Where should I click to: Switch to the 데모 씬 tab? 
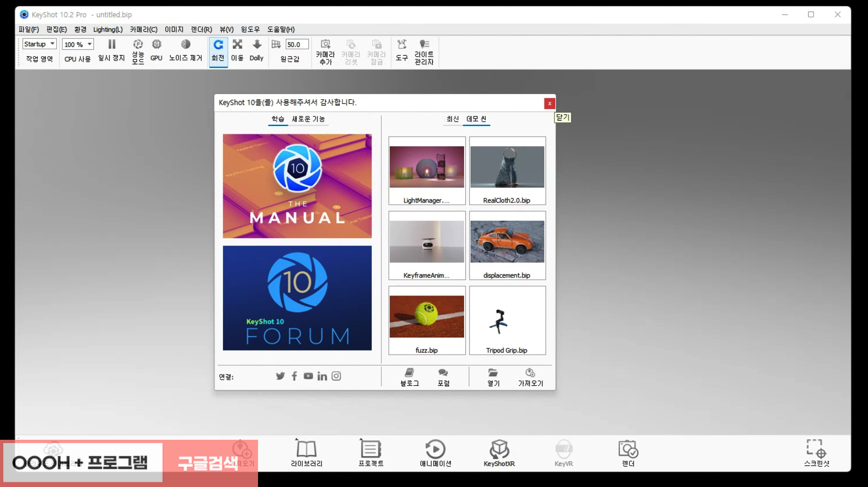pyautogui.click(x=476, y=119)
